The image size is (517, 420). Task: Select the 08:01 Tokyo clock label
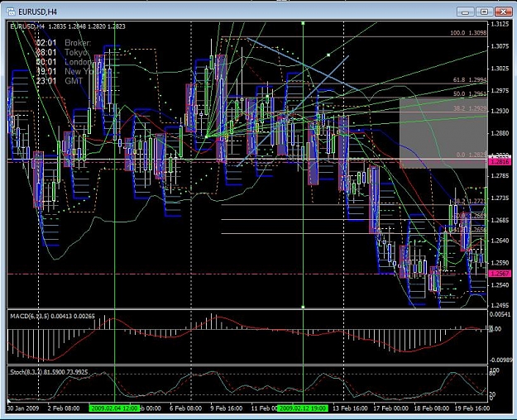63,52
